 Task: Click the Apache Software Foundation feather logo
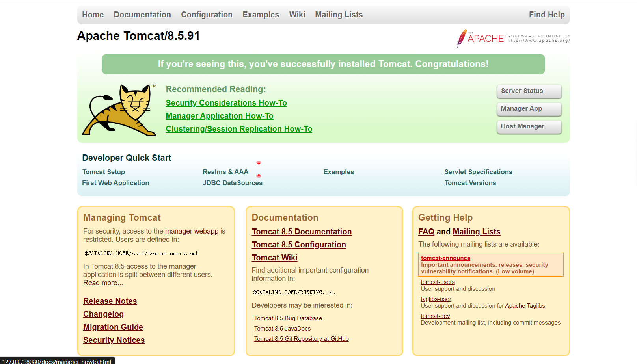[x=513, y=39]
